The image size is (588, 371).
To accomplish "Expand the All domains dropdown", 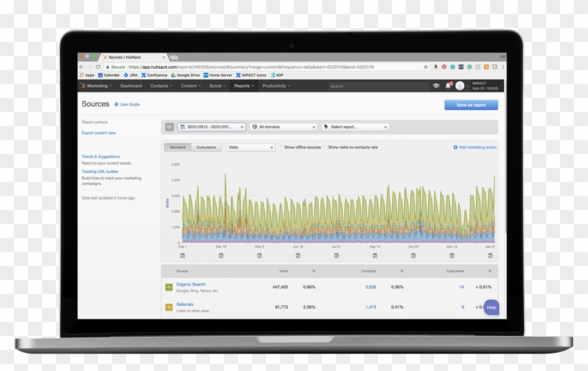I will (283, 127).
